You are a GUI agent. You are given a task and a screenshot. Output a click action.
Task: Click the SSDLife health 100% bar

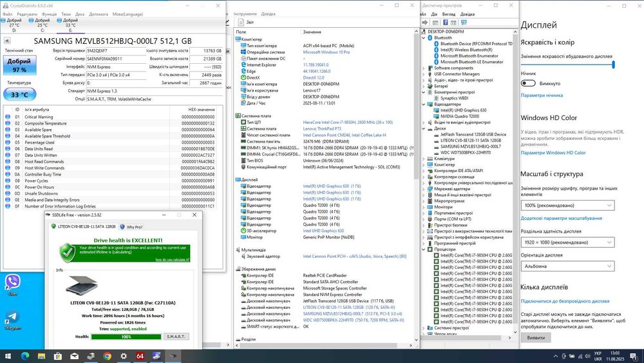126,337
